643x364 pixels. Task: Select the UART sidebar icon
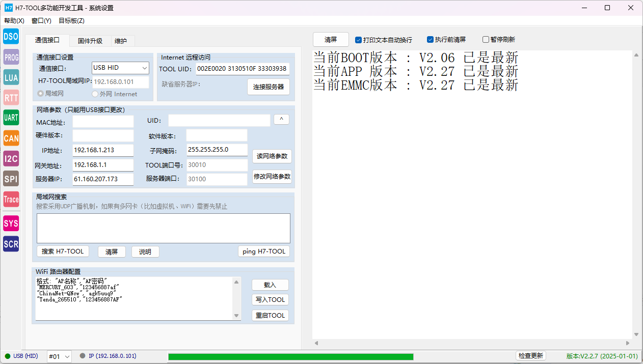(x=11, y=118)
